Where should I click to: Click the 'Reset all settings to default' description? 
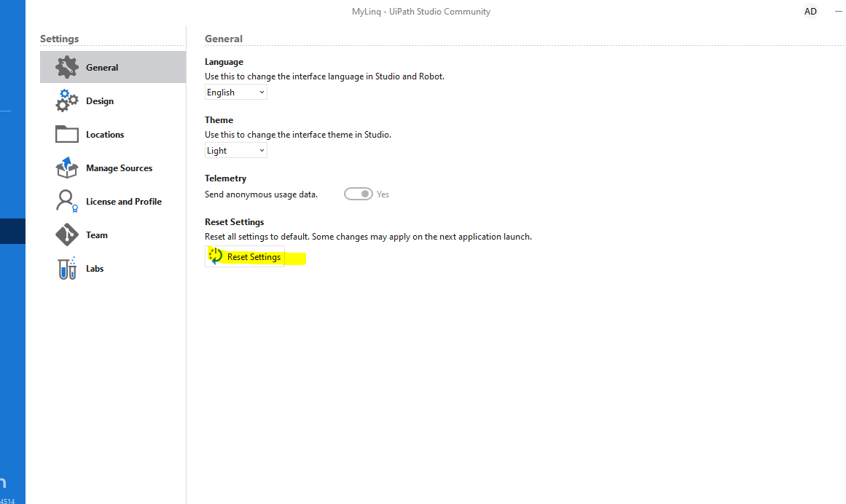(x=368, y=237)
